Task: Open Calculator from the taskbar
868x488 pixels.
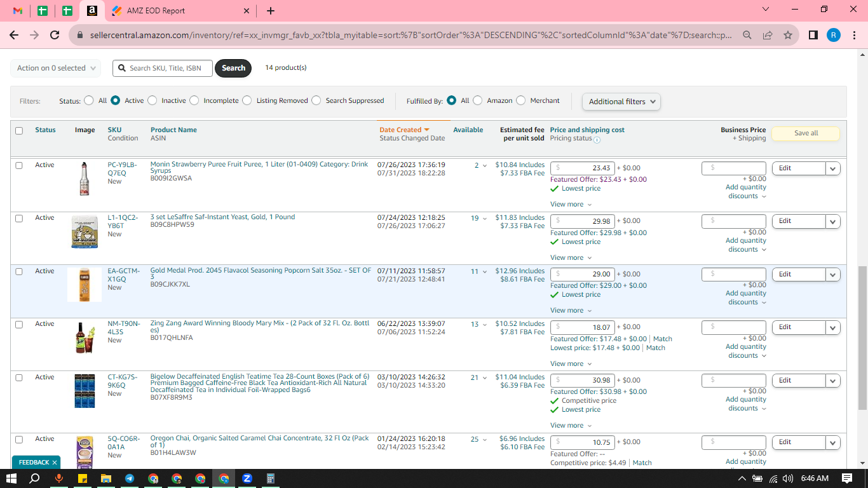Action: click(271, 478)
